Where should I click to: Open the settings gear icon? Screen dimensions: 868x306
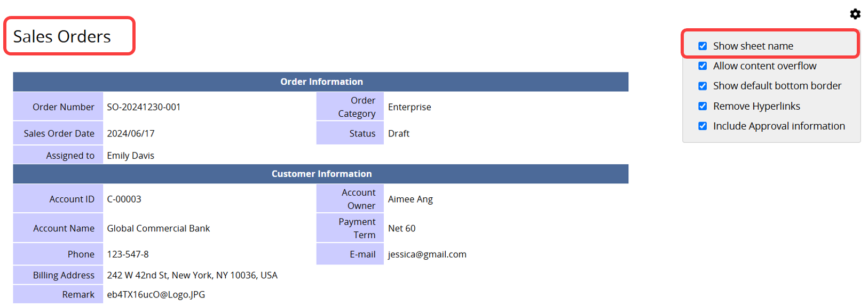click(x=855, y=14)
